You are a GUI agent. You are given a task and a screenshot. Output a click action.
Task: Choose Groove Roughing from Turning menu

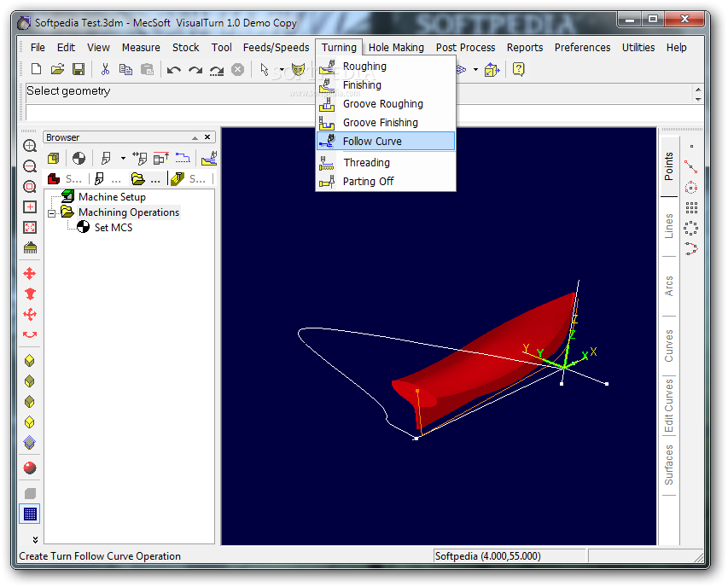(386, 104)
